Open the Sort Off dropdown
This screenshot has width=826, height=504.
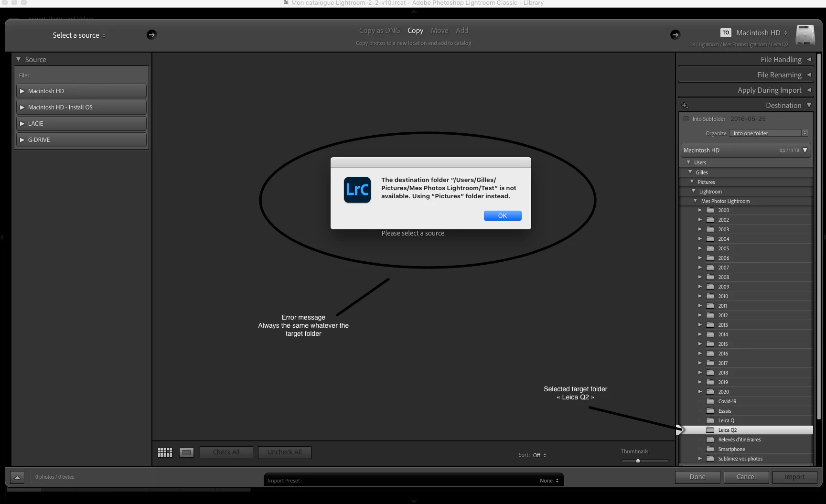(539, 455)
